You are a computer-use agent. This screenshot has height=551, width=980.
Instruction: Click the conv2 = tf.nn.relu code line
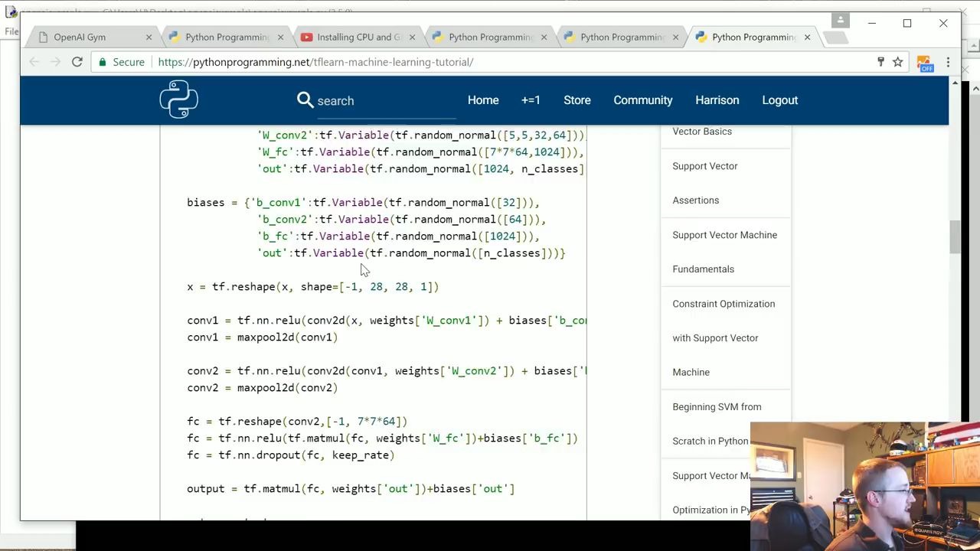[387, 370]
